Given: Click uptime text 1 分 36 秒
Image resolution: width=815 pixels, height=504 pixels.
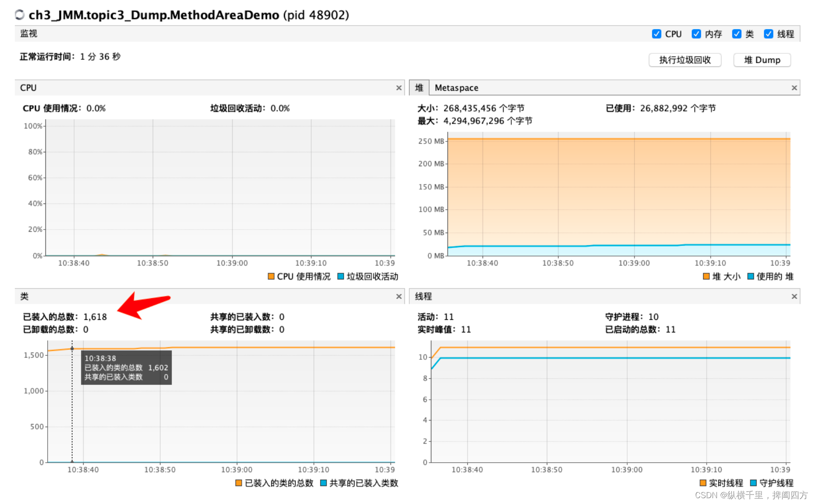Looking at the screenshot, I should click(101, 57).
